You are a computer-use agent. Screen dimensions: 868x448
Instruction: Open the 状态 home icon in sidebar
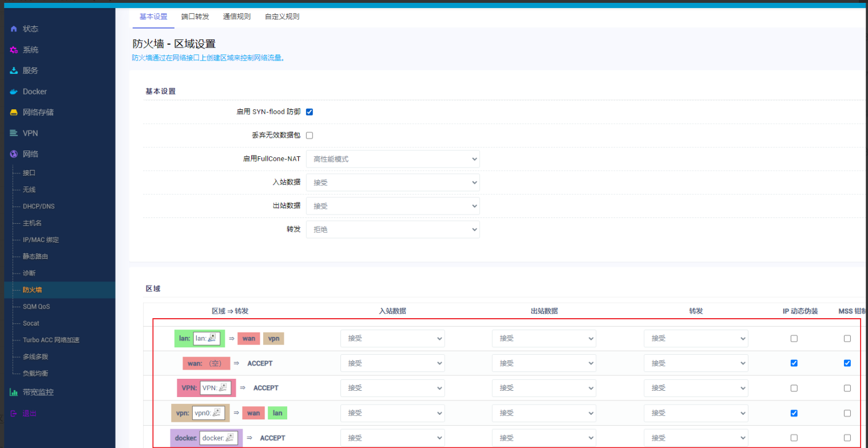tap(14, 29)
